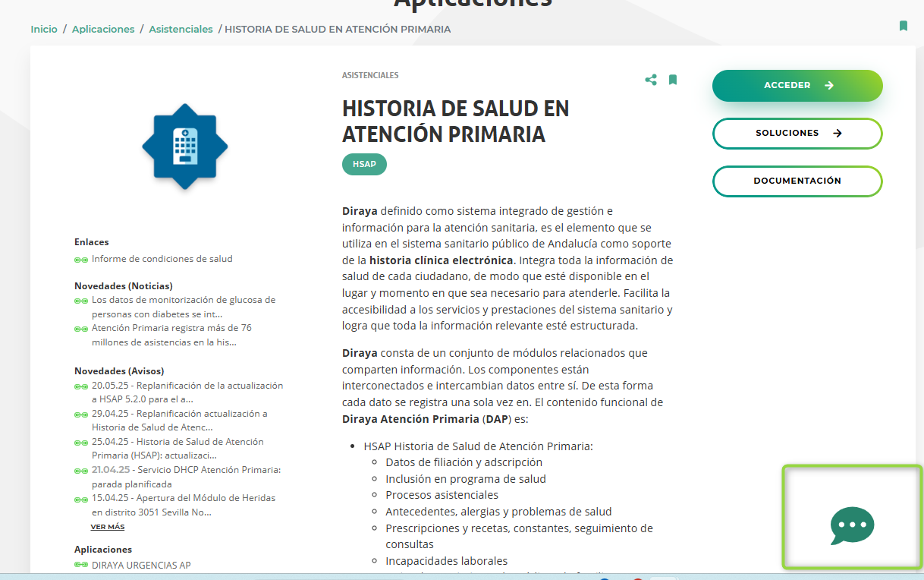Open the chat bubble assistant
The width and height of the screenshot is (924, 580).
(x=853, y=525)
